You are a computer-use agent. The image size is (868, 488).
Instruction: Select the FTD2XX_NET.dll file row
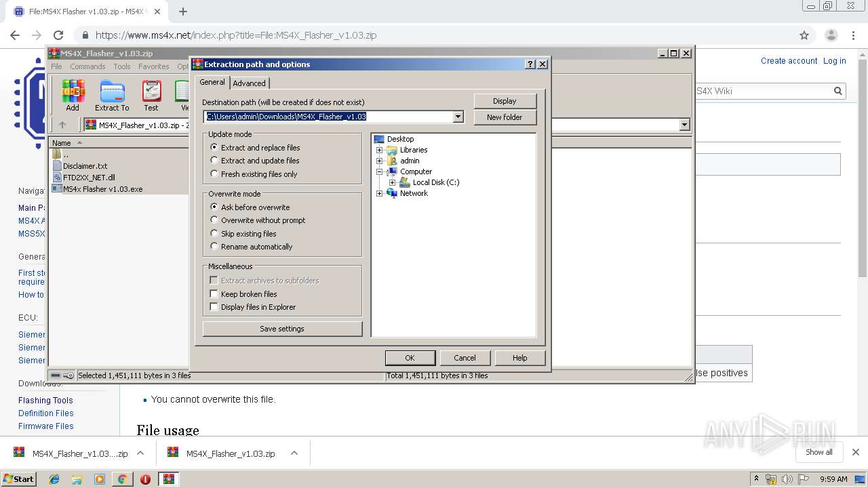pyautogui.click(x=89, y=178)
